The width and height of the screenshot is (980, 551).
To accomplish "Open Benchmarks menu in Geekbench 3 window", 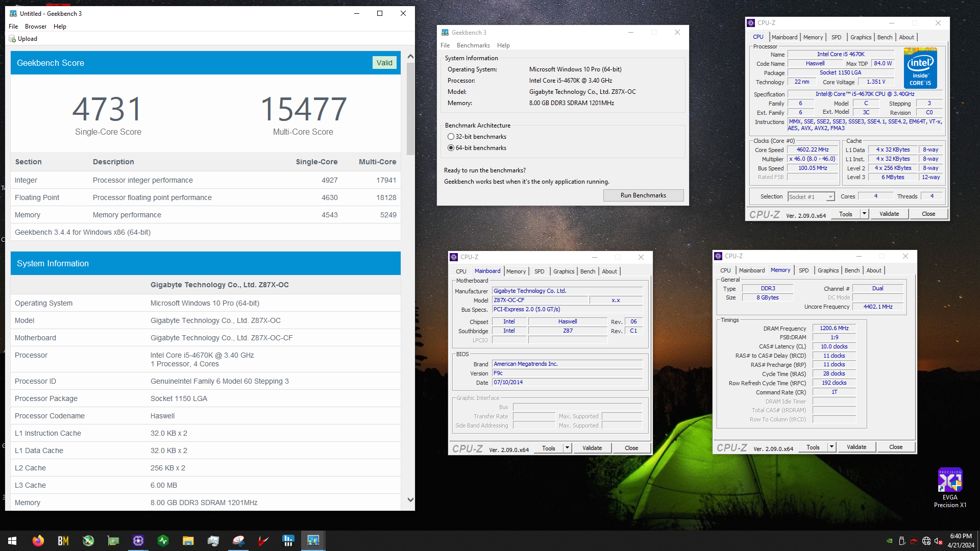I will coord(473,45).
